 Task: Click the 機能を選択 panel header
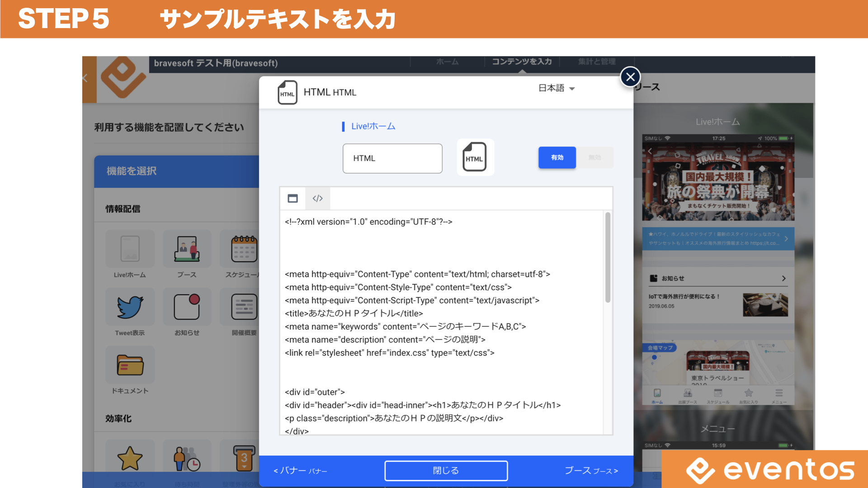pyautogui.click(x=177, y=171)
